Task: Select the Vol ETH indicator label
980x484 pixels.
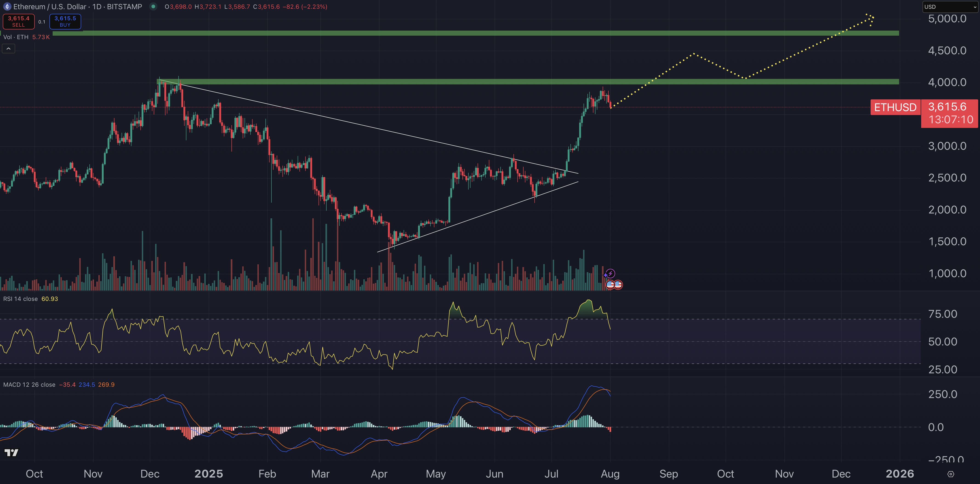Action: (16, 37)
